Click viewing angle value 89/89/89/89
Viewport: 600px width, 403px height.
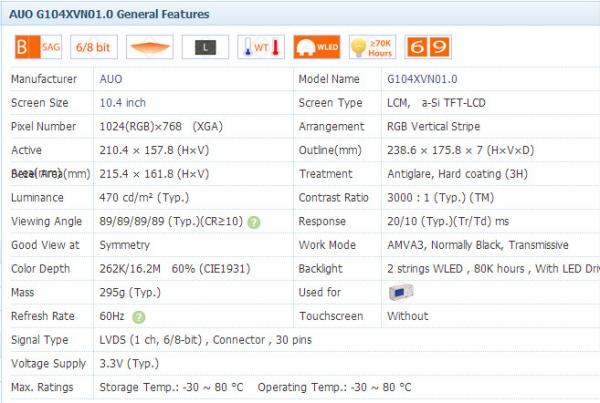[x=171, y=222]
